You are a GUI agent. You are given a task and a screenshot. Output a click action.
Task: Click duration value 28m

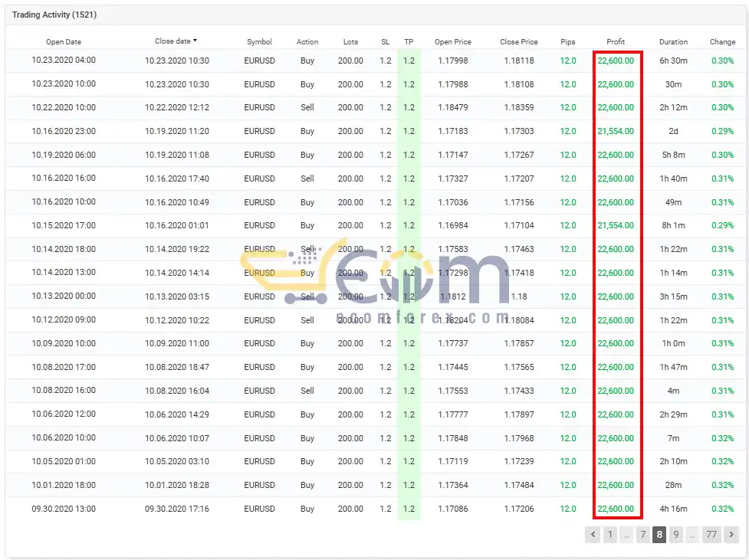674,485
